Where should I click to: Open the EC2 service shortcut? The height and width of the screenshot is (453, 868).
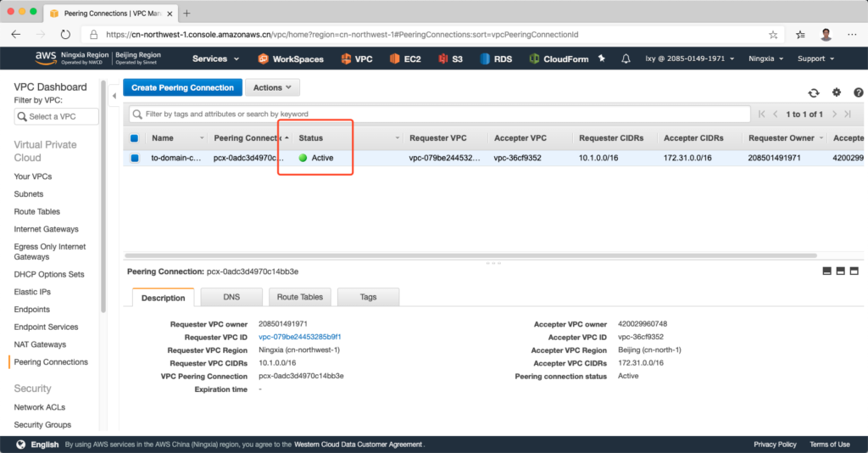[x=406, y=59]
